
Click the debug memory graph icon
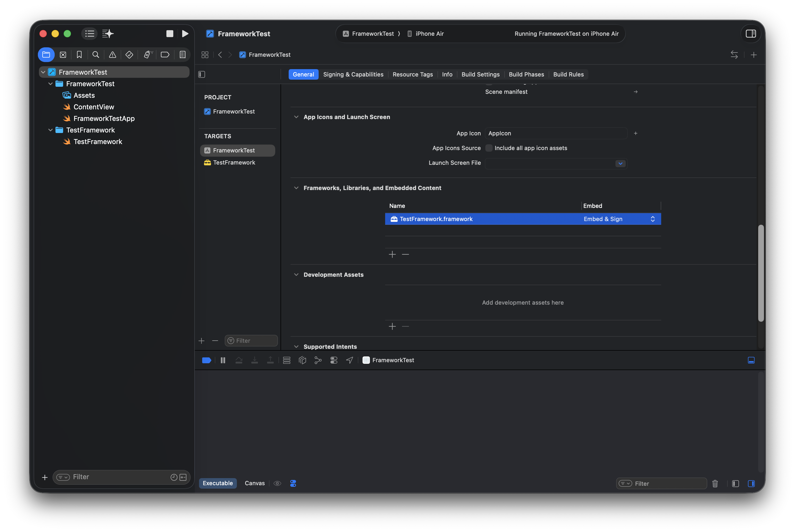(x=318, y=360)
